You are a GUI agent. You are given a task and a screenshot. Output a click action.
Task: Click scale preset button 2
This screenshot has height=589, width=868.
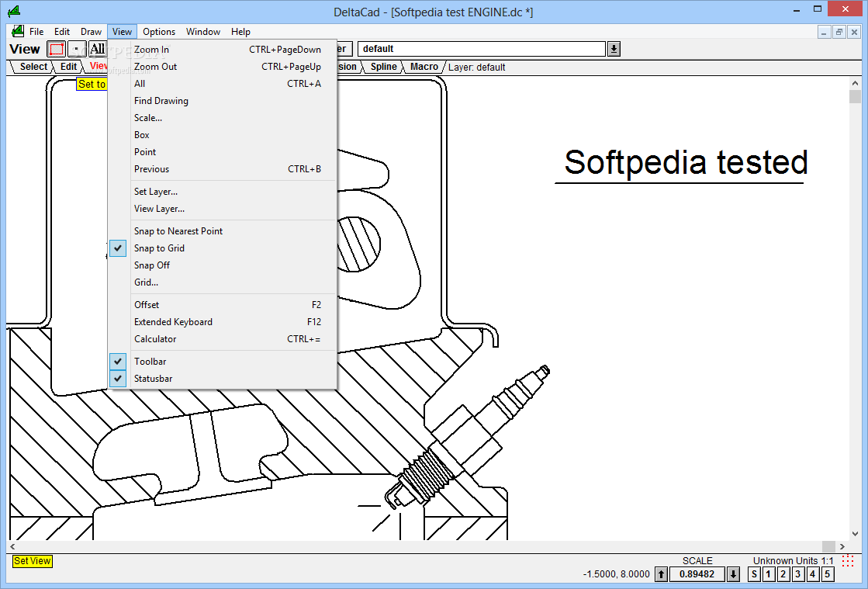pos(783,574)
